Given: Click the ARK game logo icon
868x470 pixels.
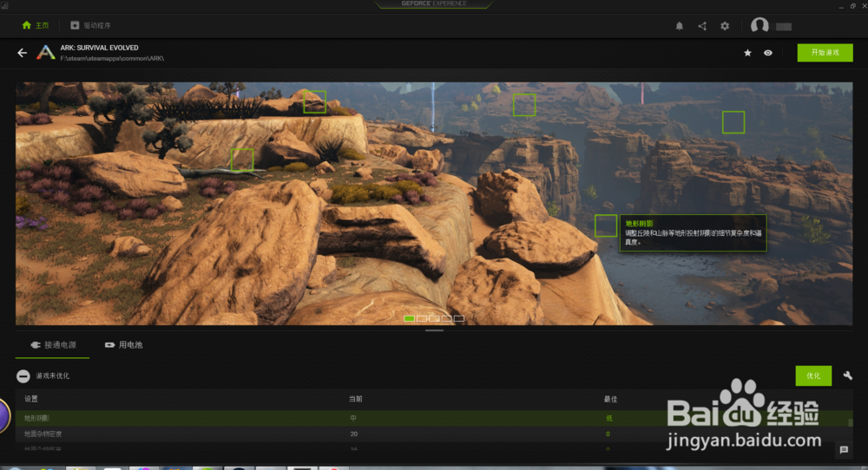Looking at the screenshot, I should click(45, 53).
